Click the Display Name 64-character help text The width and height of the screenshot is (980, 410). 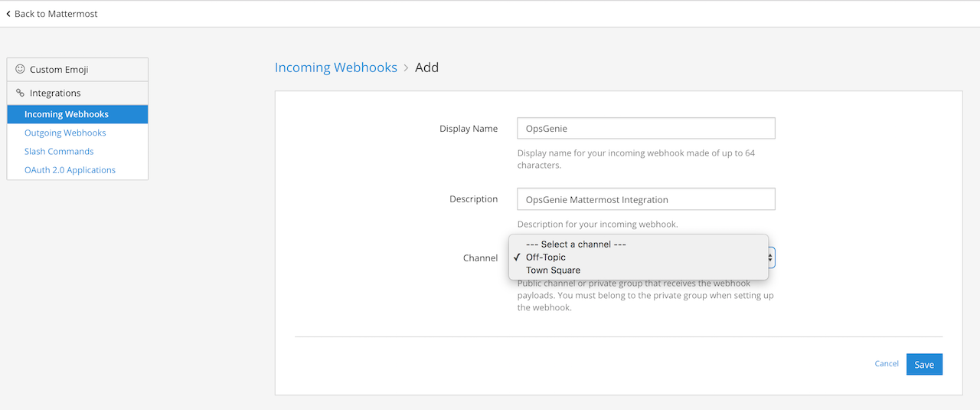(636, 159)
